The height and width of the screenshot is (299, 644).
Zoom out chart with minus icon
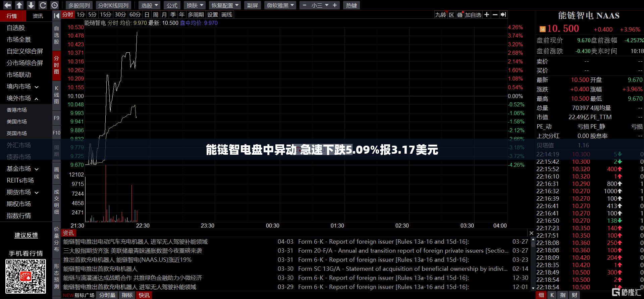pos(495,15)
